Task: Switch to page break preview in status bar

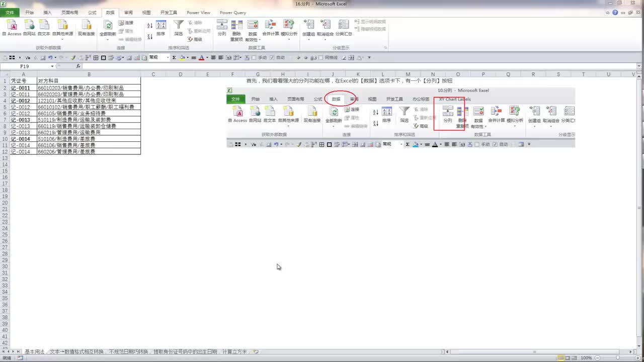Action: [573, 358]
